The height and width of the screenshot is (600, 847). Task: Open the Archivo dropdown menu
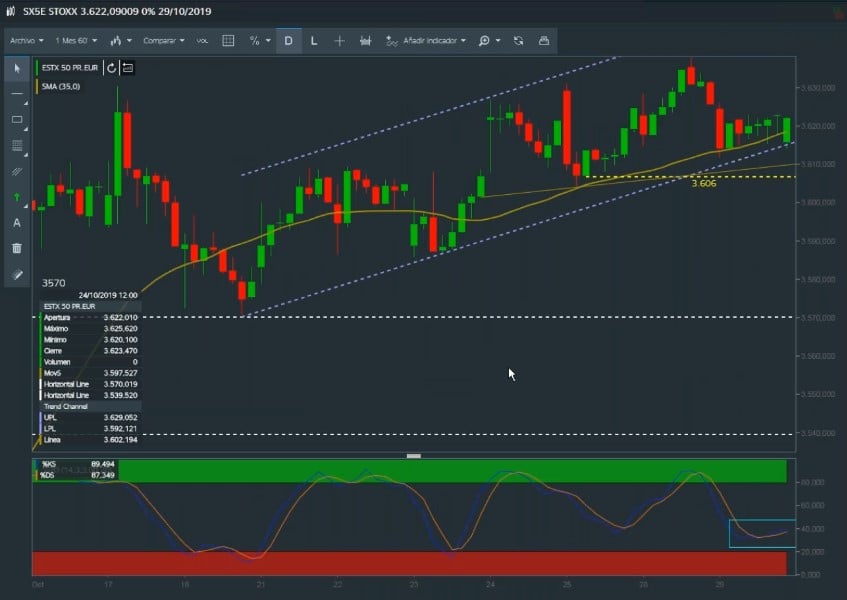pyautogui.click(x=27, y=41)
